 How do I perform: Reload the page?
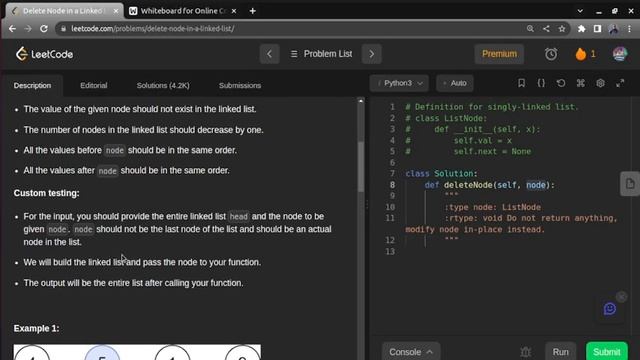pyautogui.click(x=44, y=29)
